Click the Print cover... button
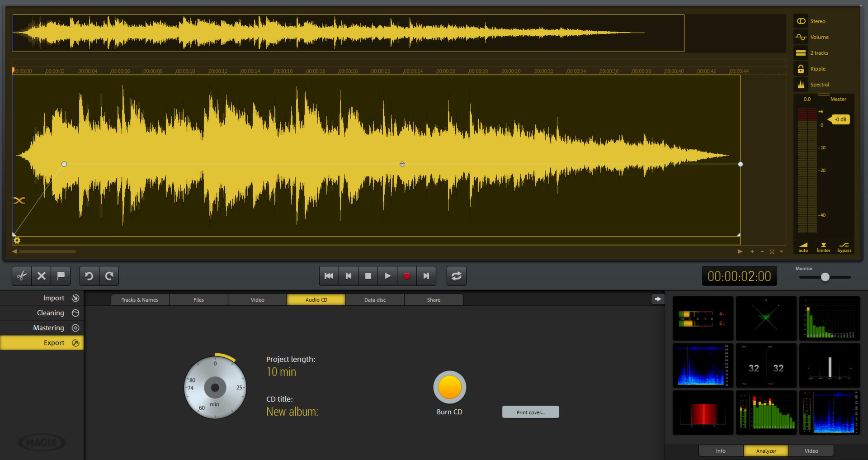Viewport: 868px width, 460px height. coord(530,412)
